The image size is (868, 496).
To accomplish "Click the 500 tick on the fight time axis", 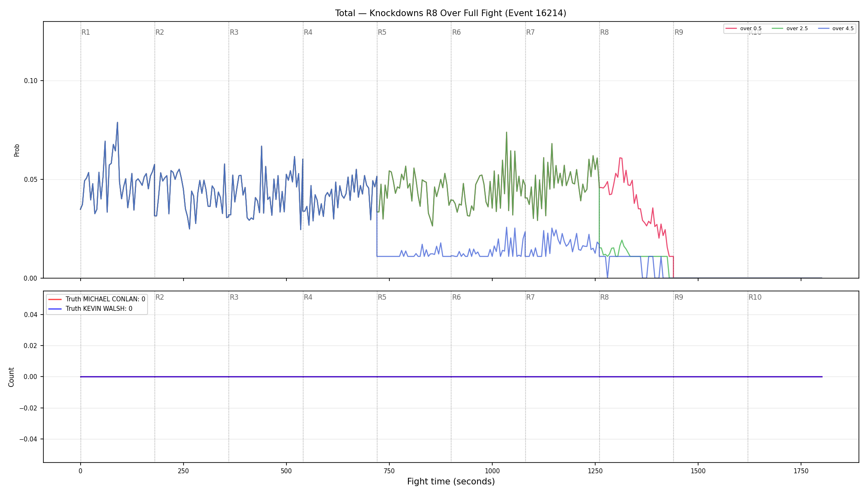I will coord(286,471).
